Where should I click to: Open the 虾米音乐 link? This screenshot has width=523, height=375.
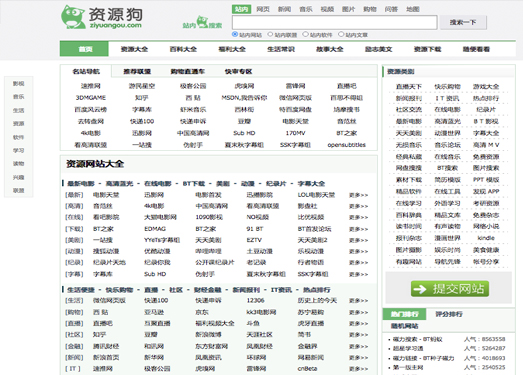[193, 109]
